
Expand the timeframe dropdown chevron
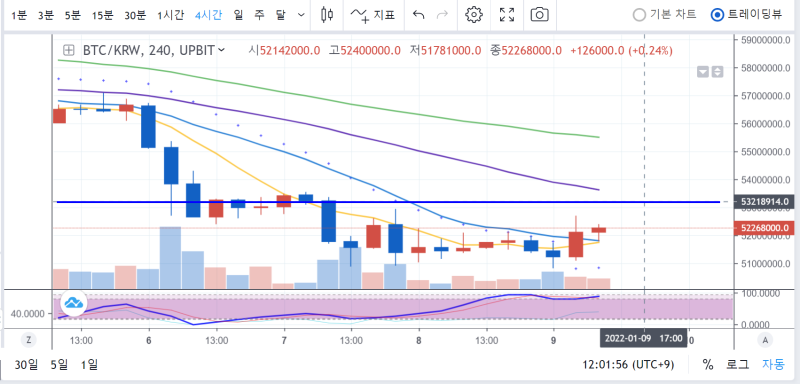pos(301,15)
